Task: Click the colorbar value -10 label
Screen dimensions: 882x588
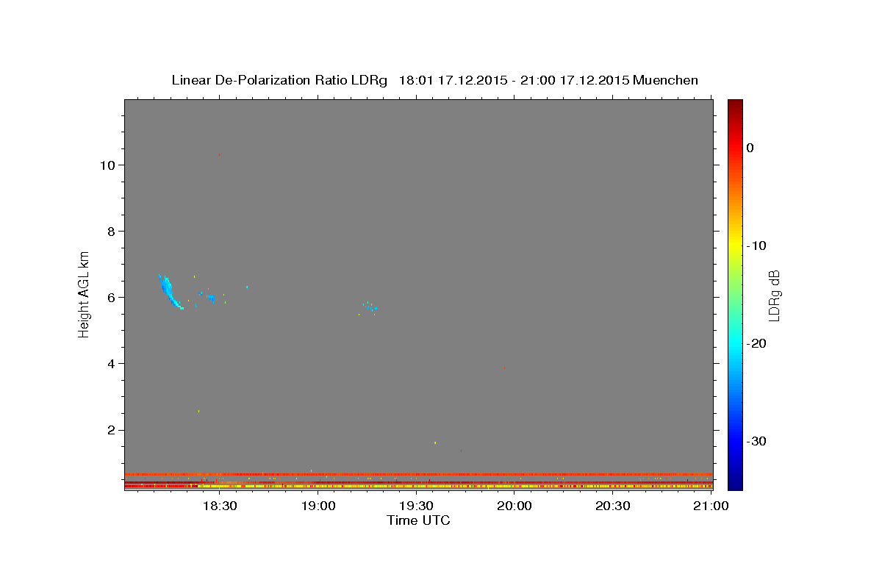Action: pos(756,245)
